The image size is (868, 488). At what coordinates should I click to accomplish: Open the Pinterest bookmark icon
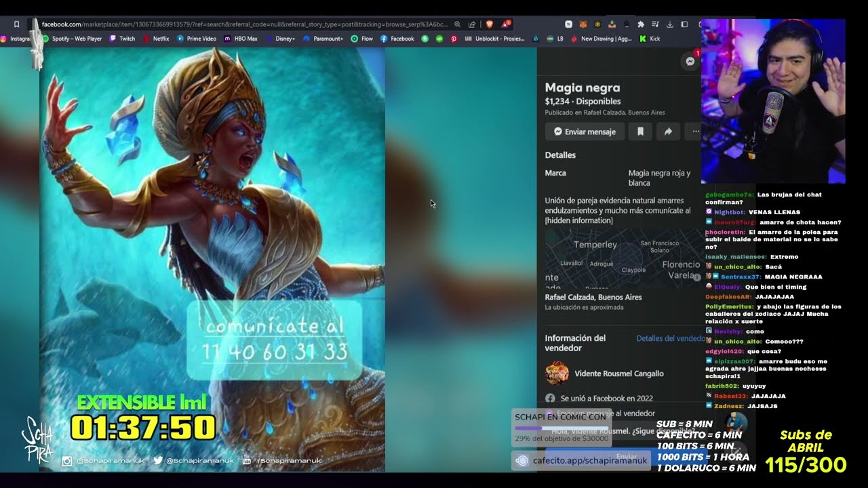click(x=454, y=39)
